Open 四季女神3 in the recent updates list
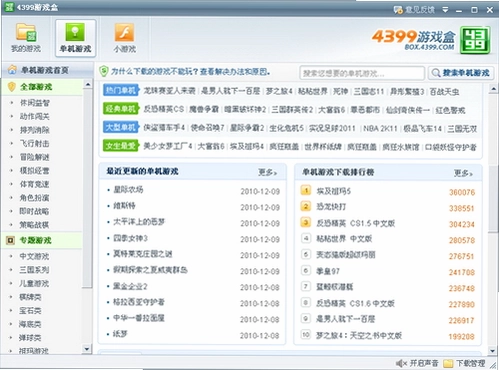This screenshot has width=499, height=370. (x=130, y=238)
